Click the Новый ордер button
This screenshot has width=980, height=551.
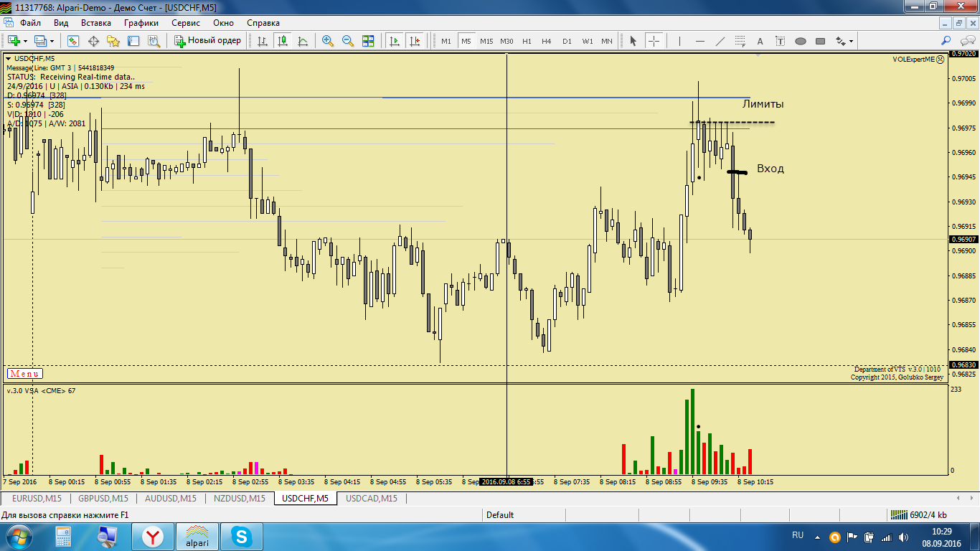point(208,41)
